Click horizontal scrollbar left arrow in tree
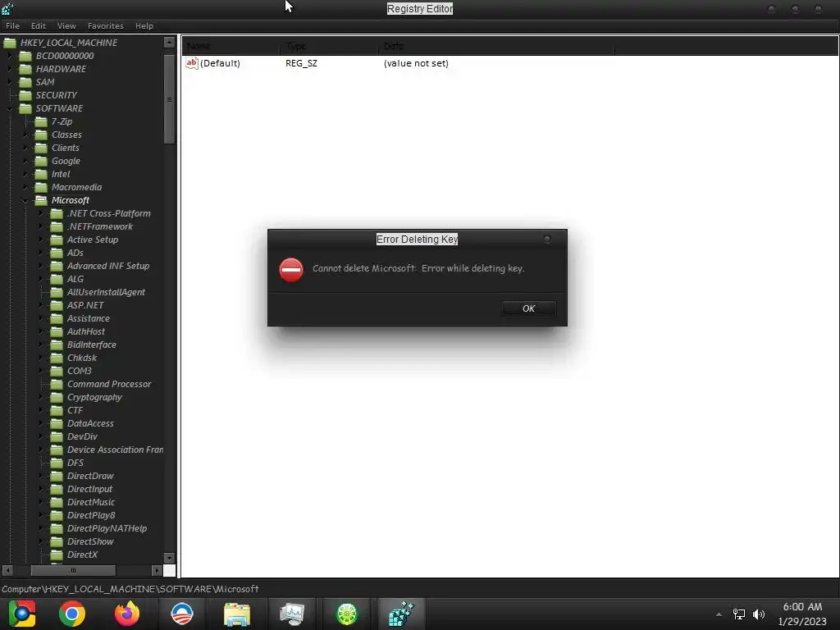This screenshot has height=630, width=840. pos(7,571)
